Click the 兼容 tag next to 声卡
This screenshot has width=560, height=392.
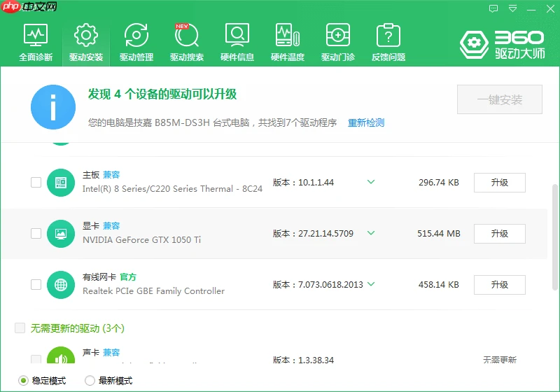[x=111, y=352]
